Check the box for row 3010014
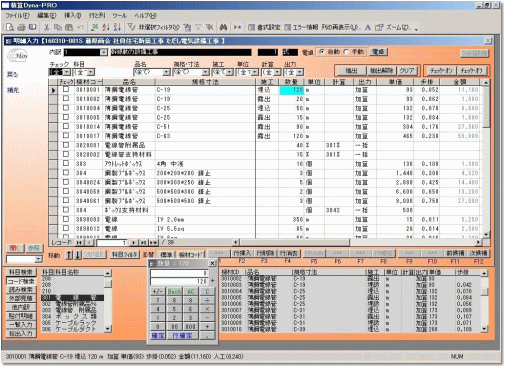The image size is (506, 368). point(66,127)
